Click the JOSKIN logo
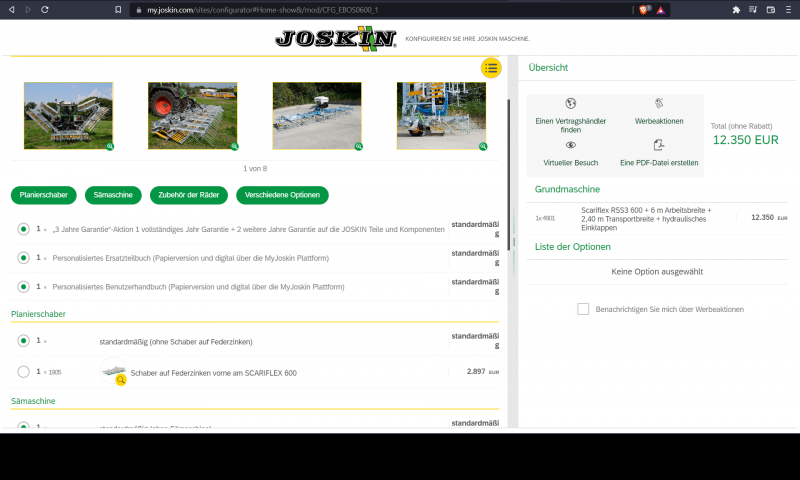800x480 pixels. pyautogui.click(x=335, y=38)
